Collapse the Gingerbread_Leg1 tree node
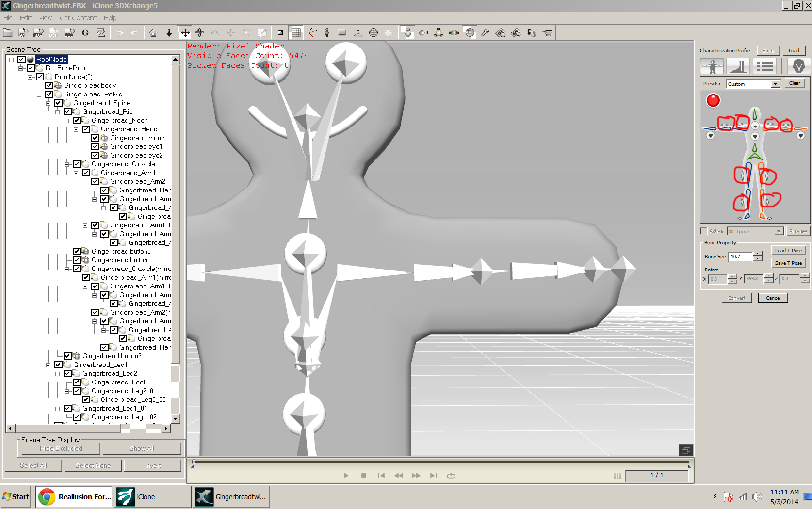The height and width of the screenshot is (509, 812). [49, 365]
